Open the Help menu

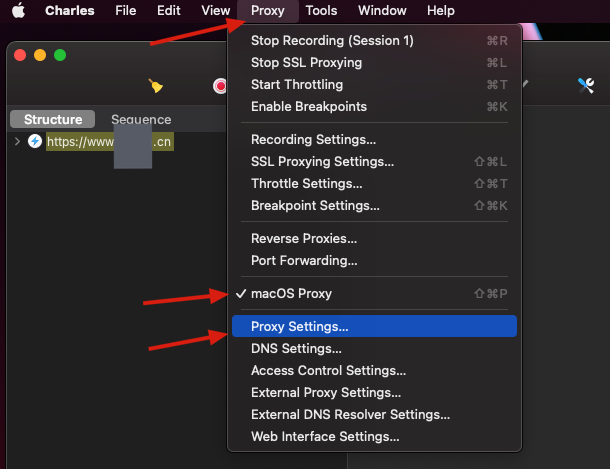tap(440, 10)
